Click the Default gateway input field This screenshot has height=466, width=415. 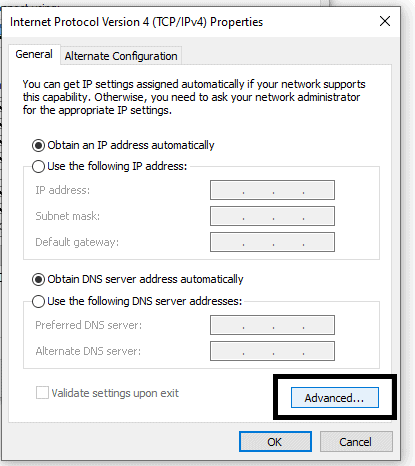pyautogui.click(x=272, y=242)
